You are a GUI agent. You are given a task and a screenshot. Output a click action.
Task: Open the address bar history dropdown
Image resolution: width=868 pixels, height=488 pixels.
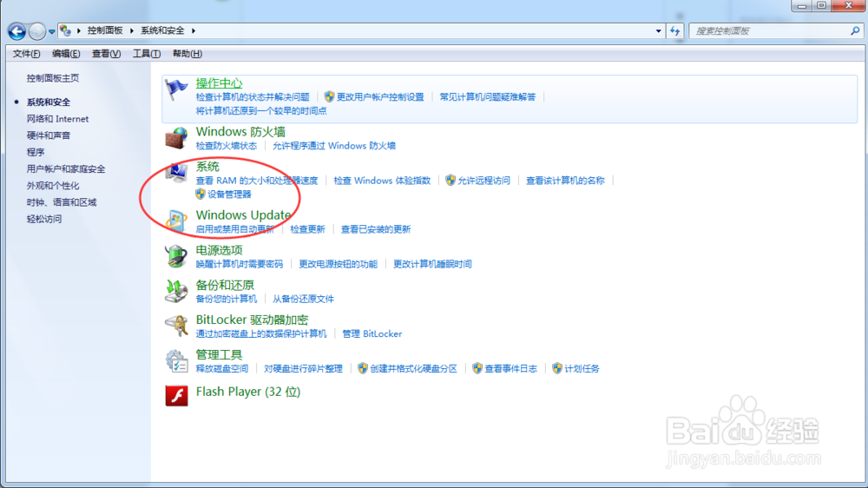[x=658, y=31]
